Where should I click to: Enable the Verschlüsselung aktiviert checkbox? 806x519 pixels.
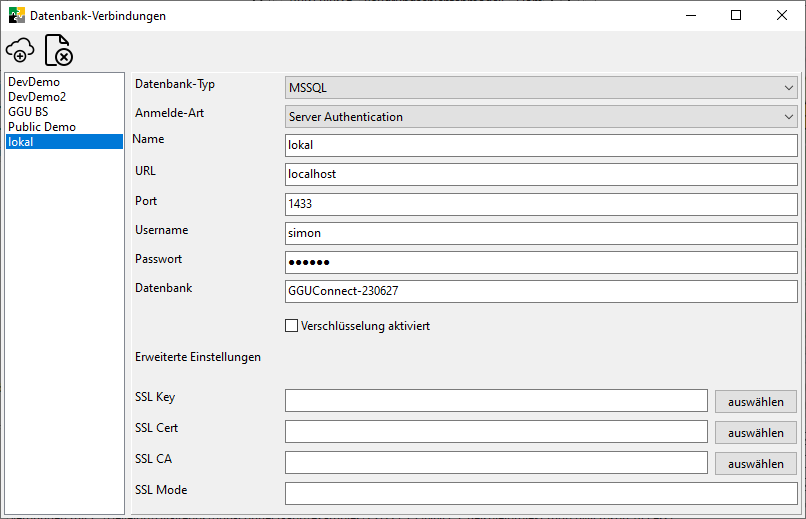(292, 325)
